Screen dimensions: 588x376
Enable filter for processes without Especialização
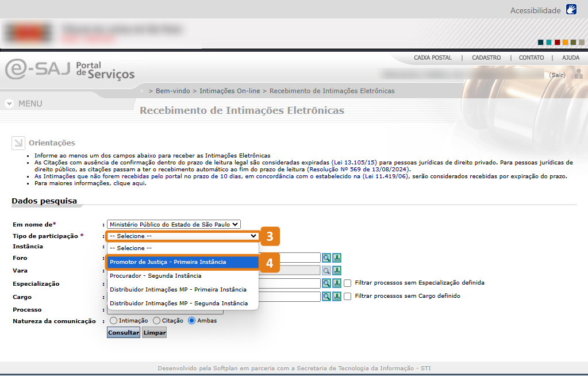(x=348, y=283)
